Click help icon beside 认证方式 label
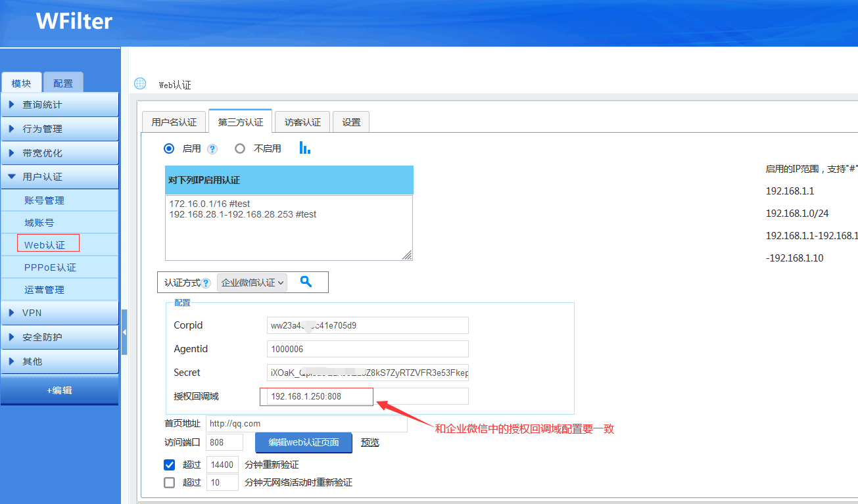Image resolution: width=858 pixels, height=504 pixels. coord(206,283)
